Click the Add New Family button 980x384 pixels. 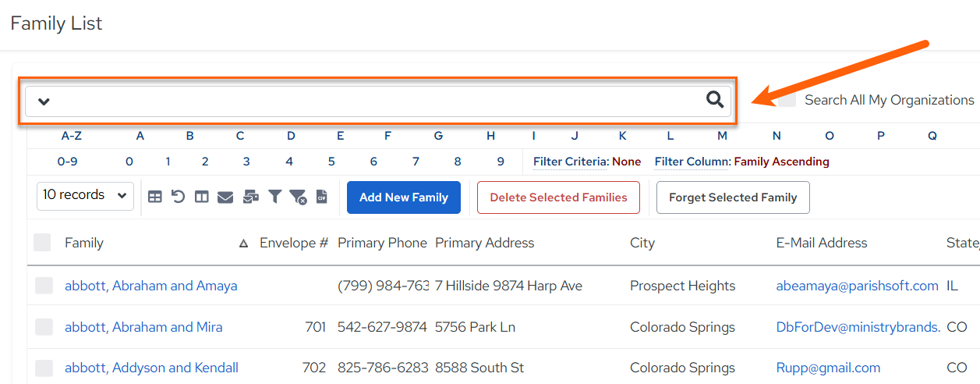(x=404, y=197)
